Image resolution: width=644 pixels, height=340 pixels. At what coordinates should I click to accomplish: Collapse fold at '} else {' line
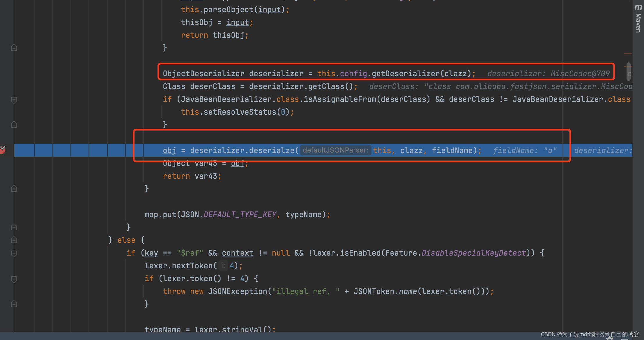tap(14, 240)
